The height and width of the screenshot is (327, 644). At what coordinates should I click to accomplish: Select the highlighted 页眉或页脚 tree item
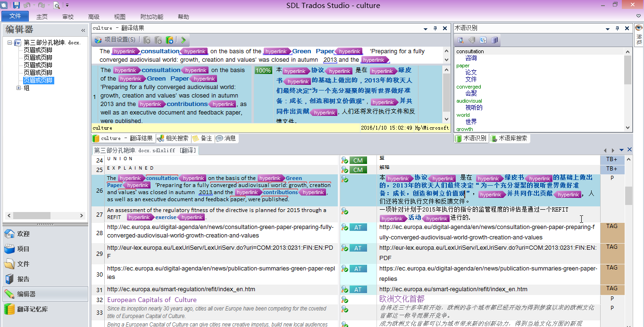pyautogui.click(x=38, y=80)
